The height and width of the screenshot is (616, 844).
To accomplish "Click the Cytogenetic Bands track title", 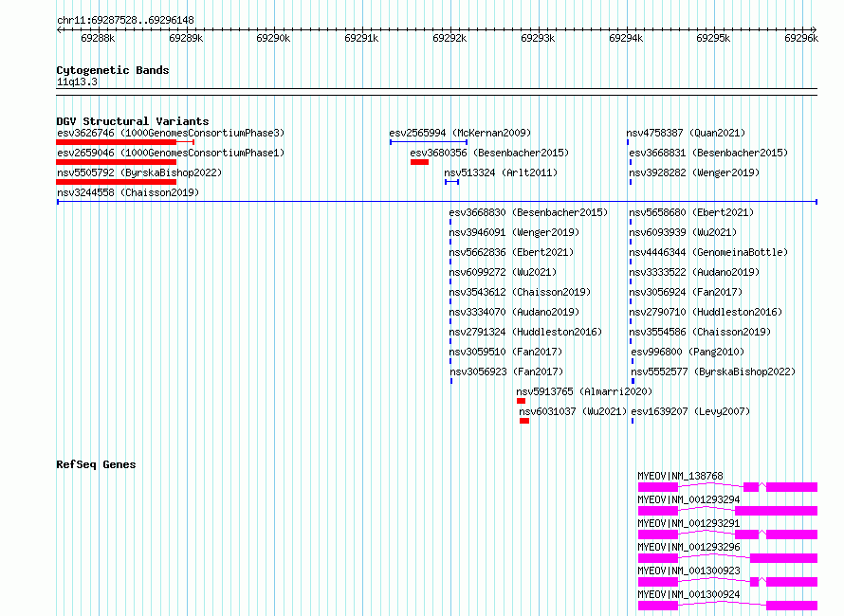I will 113,70.
